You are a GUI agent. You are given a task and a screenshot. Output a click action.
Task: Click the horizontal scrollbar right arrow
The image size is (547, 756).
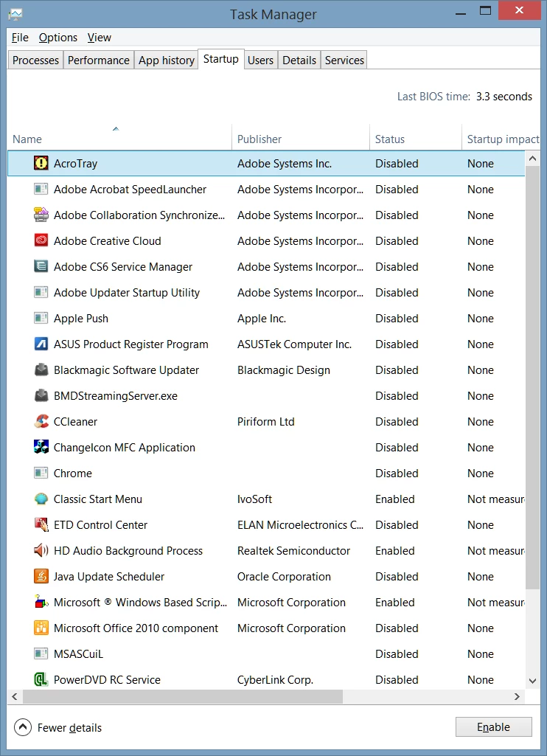[517, 696]
